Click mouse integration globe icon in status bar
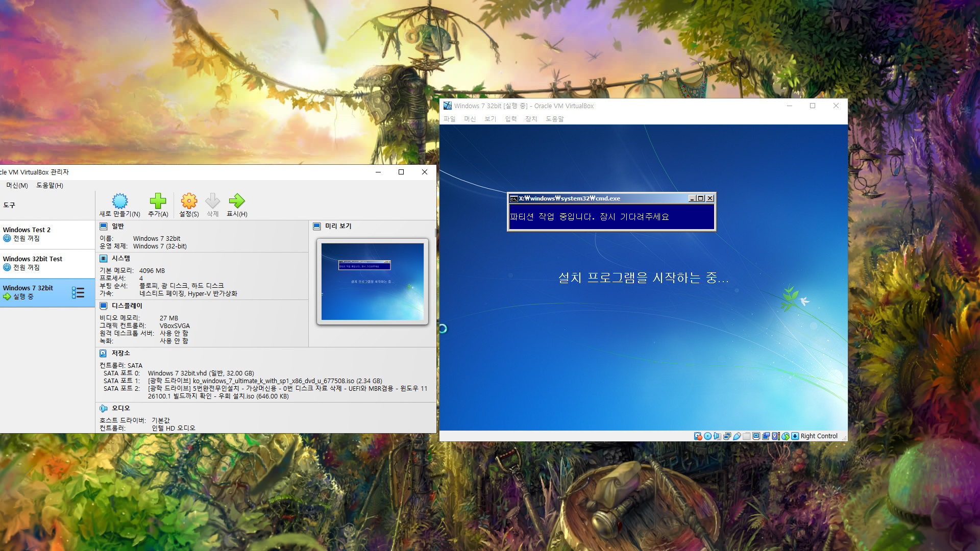Image resolution: width=980 pixels, height=551 pixels. [786, 436]
